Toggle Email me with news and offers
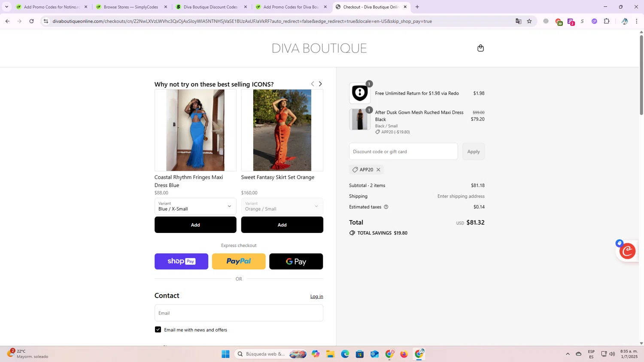This screenshot has width=644, height=362. [x=158, y=330]
